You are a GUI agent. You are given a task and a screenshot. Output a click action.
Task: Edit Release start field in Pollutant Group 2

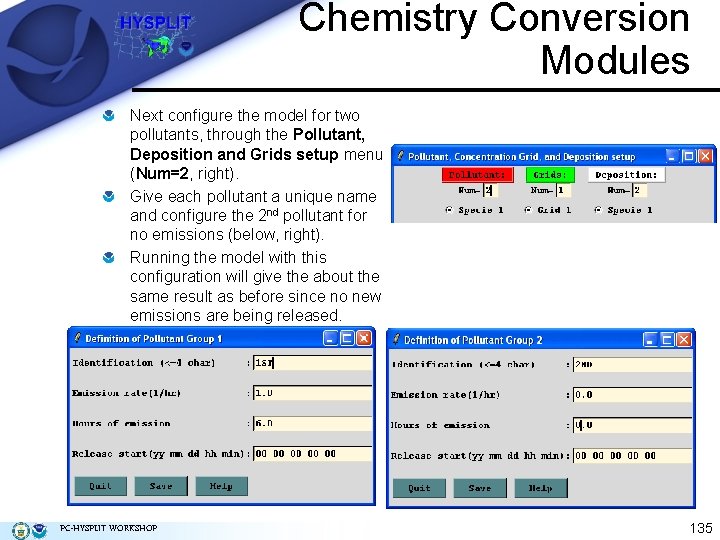(632, 456)
